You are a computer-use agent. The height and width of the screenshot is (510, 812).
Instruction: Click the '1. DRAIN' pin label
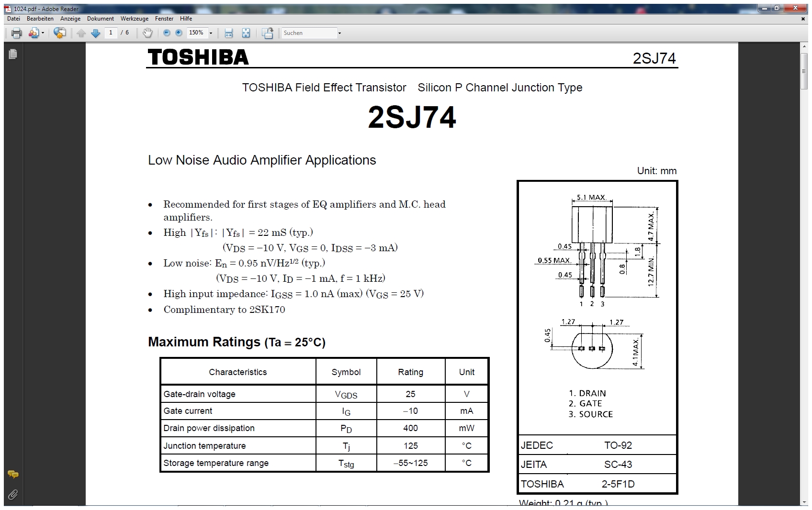[x=587, y=393]
